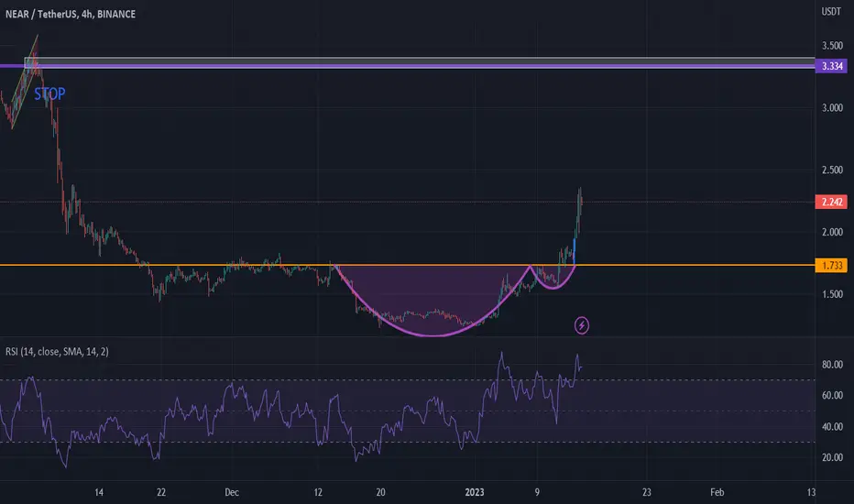854x504 pixels.
Task: Click the USDT currency label
Action: 831,11
